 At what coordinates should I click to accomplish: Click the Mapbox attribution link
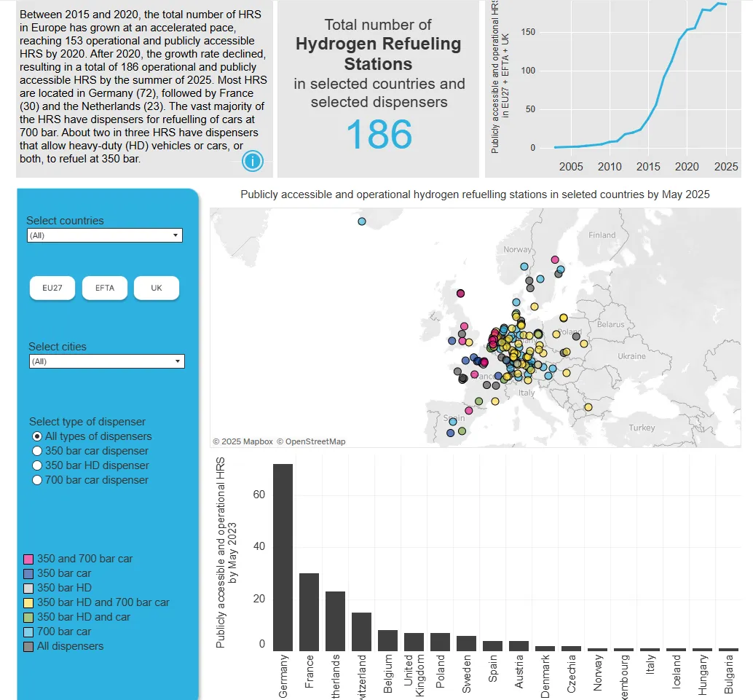coord(243,441)
